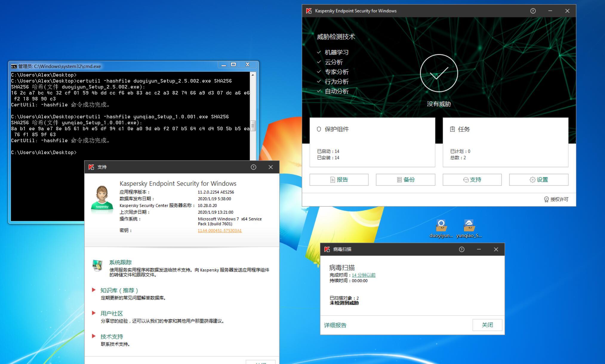This screenshot has width=605, height=364.
Task: Open the license key 11A4-000451-575303A1 link
Action: pyautogui.click(x=220, y=231)
